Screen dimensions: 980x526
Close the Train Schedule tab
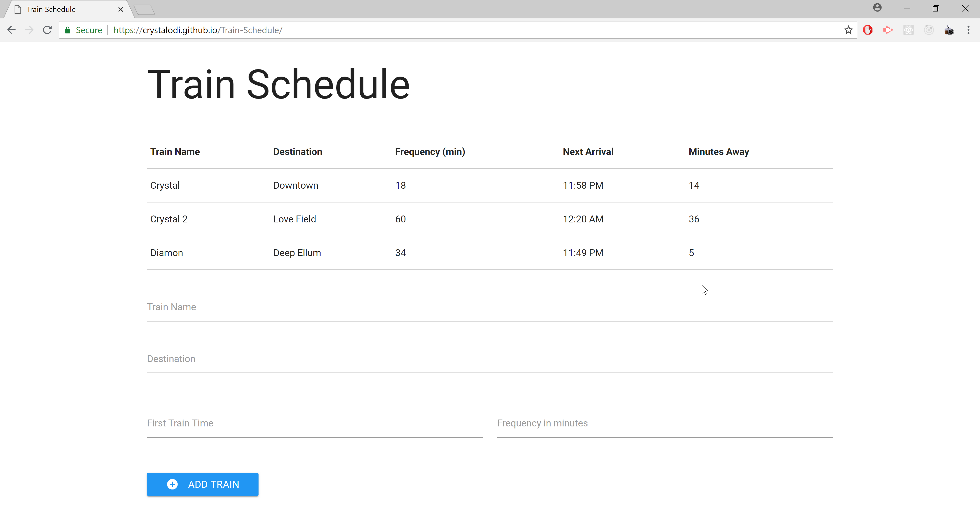(x=121, y=9)
